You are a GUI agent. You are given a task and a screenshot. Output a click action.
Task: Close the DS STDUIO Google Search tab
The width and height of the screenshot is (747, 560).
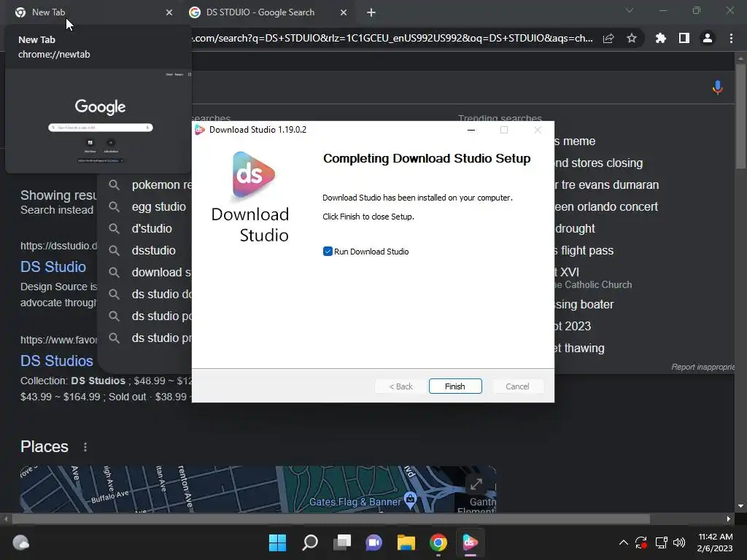click(x=344, y=12)
